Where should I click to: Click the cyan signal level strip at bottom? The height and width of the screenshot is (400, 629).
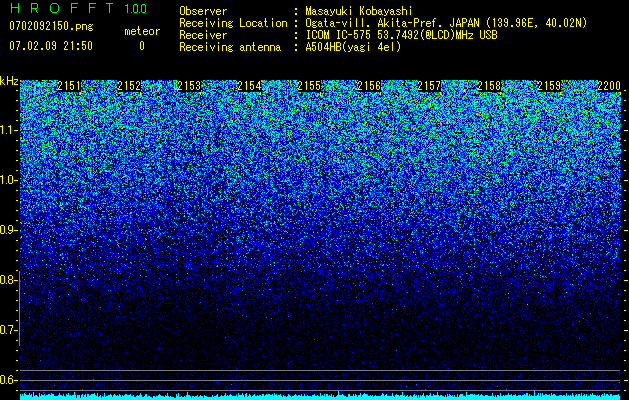coord(321,397)
